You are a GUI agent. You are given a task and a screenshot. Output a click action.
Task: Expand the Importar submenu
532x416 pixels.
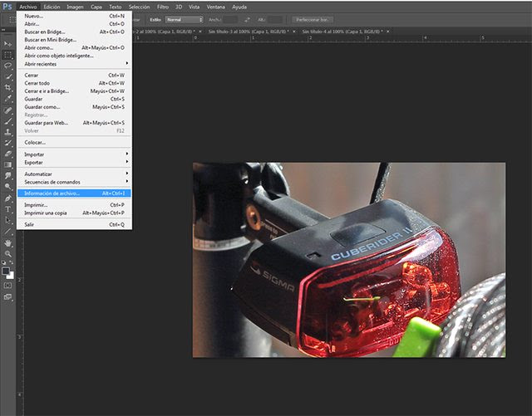click(x=74, y=154)
